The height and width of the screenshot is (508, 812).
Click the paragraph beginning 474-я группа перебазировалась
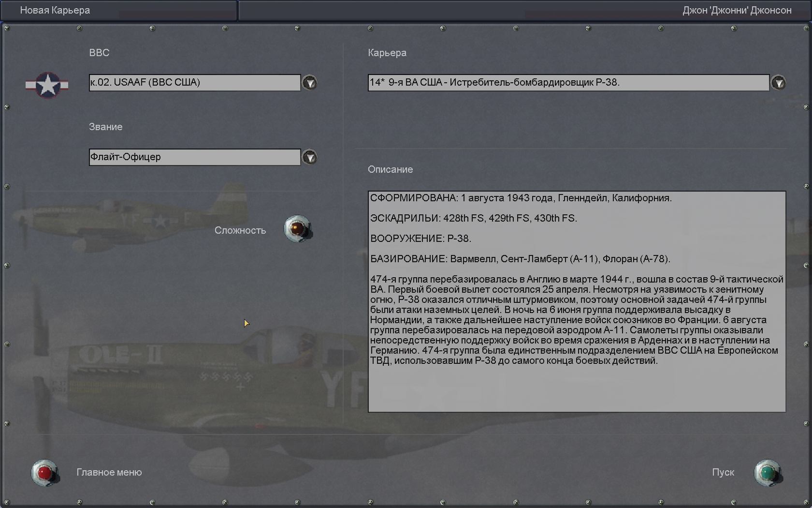pyautogui.click(x=577, y=320)
